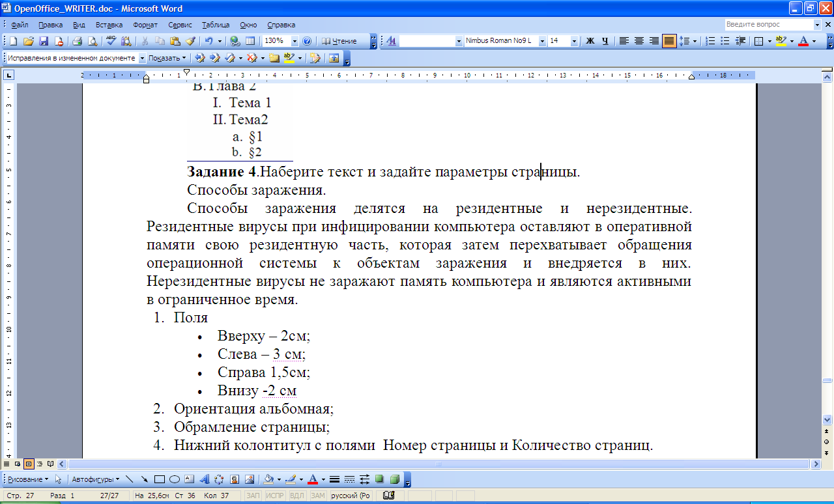The height and width of the screenshot is (504, 834).
Task: Save the document with floppy icon
Action: [44, 41]
